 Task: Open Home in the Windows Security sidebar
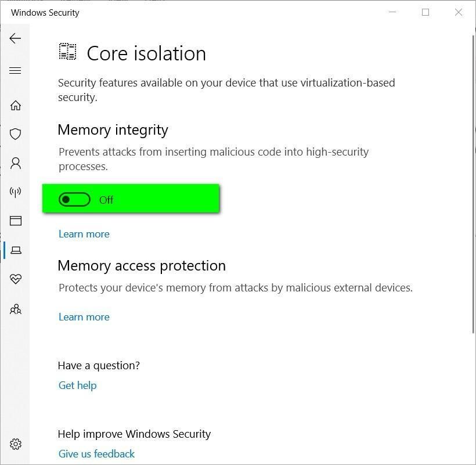click(x=15, y=105)
